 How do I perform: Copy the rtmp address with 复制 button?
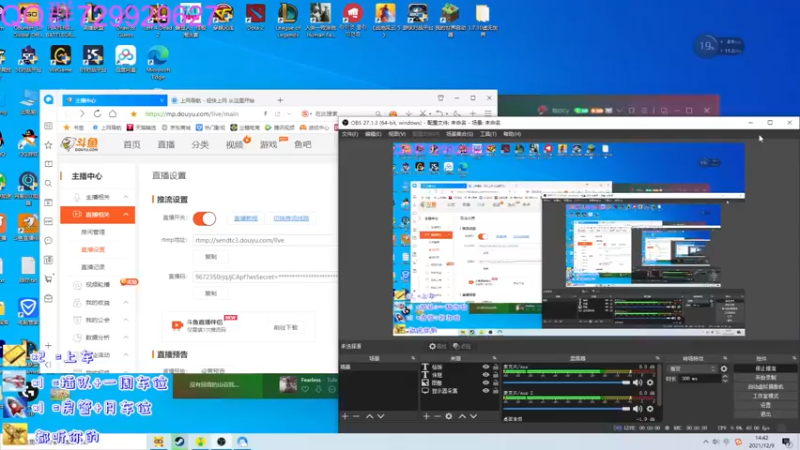tap(211, 257)
